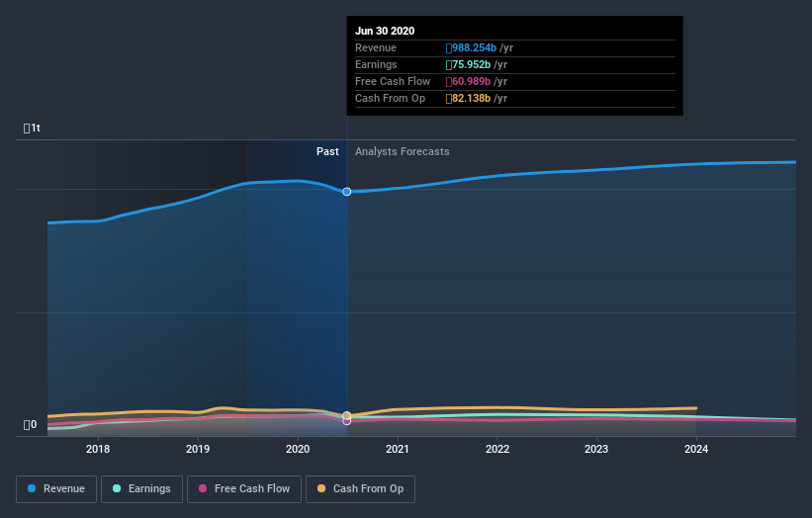This screenshot has width=812, height=518.
Task: Click the Cash From Op marker dot
Action: 347,415
